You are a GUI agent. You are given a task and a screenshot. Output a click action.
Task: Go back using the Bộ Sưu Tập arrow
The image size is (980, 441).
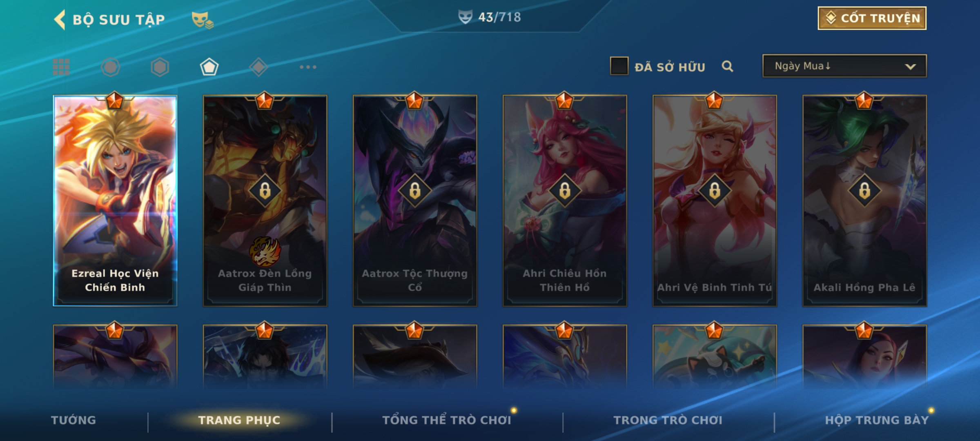[60, 20]
